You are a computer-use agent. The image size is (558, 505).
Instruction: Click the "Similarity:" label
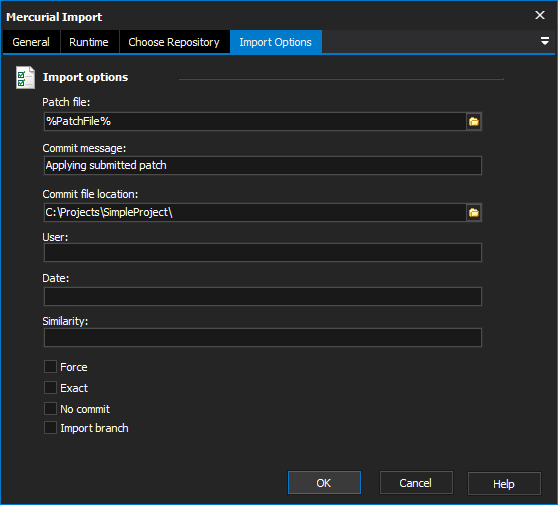(x=65, y=321)
